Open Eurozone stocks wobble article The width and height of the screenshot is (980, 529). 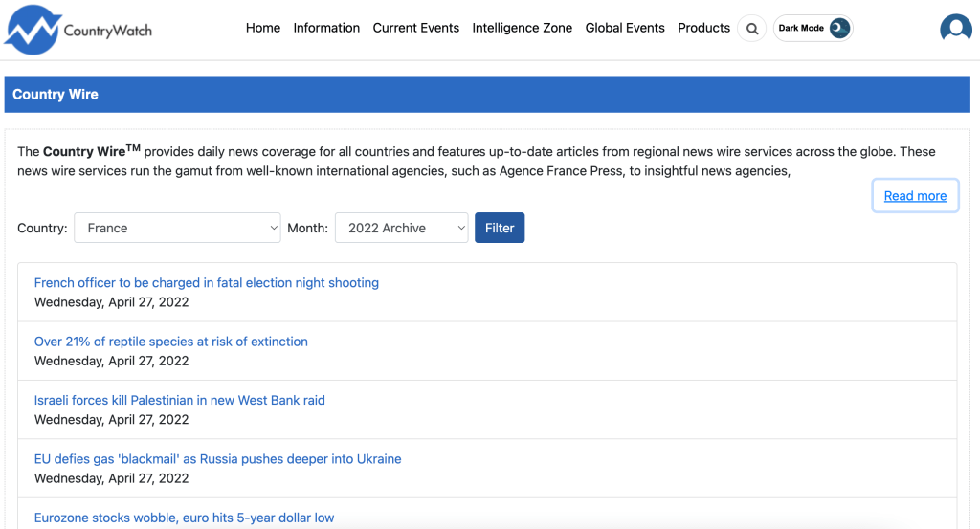coord(184,518)
